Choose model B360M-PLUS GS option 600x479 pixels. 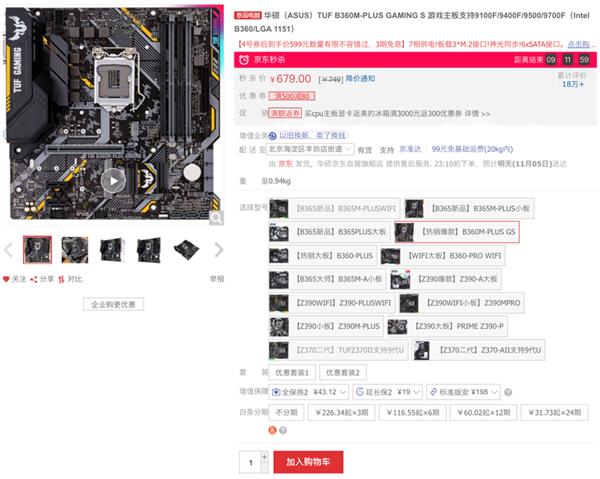[457, 232]
